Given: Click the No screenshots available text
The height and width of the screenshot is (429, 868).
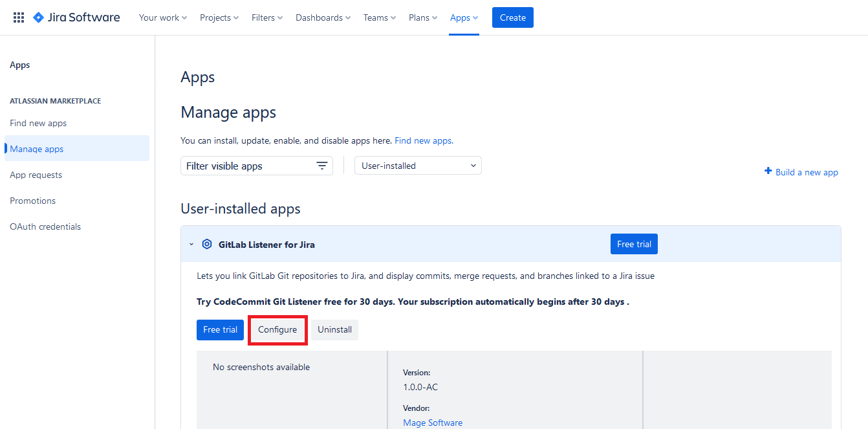Looking at the screenshot, I should [261, 367].
